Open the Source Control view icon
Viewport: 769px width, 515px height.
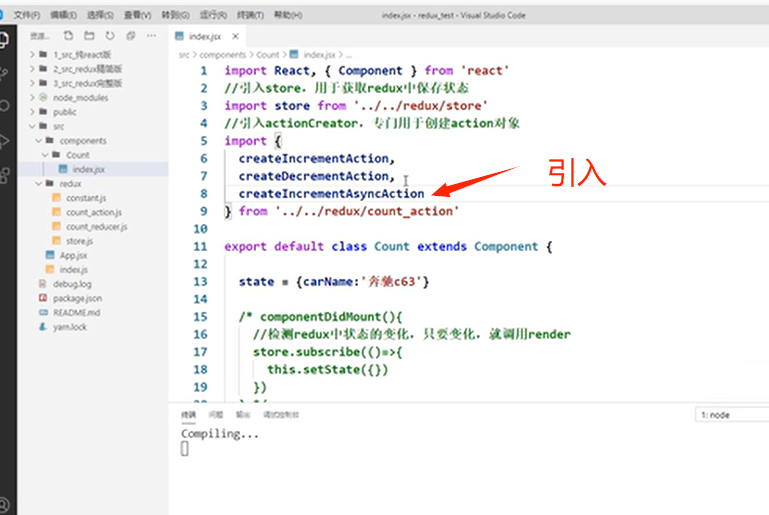(x=3, y=74)
